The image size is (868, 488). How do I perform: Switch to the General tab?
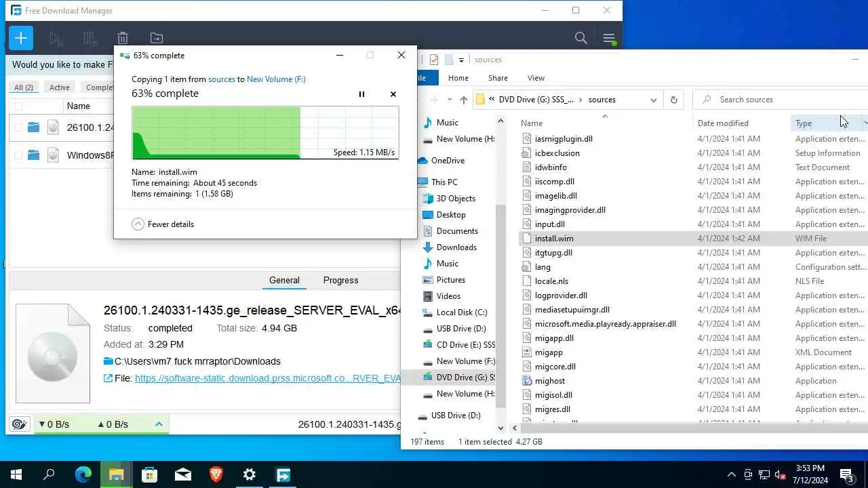284,280
